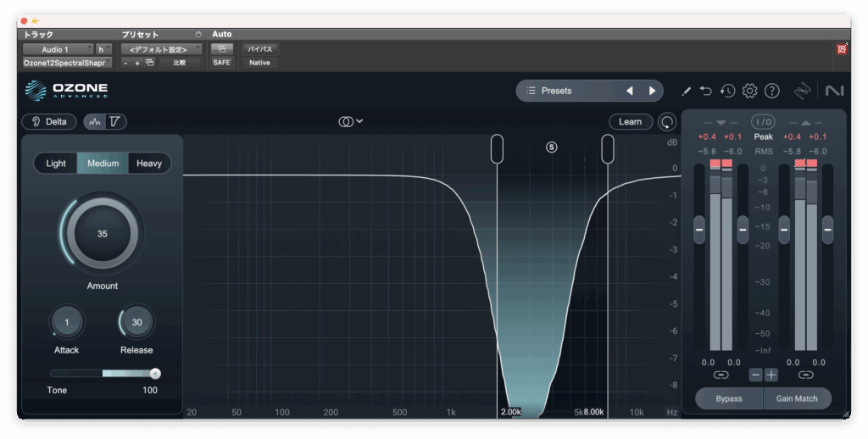Viewport: 868px width, 439px height.
Task: Toggle the input gain link icon
Action: click(x=721, y=375)
